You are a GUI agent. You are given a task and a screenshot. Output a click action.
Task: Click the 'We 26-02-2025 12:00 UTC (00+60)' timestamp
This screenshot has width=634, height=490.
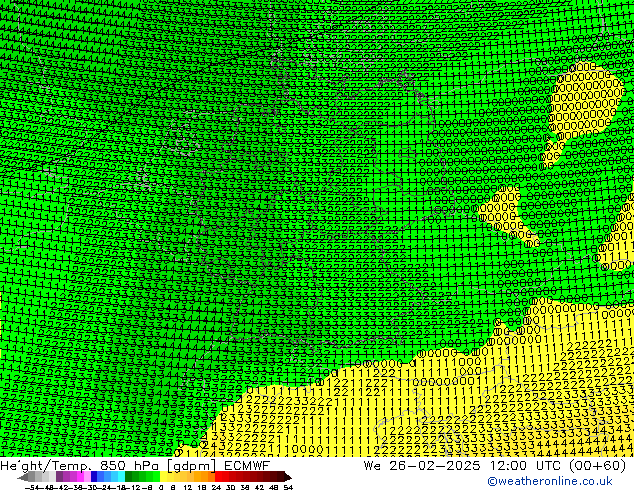point(495,465)
